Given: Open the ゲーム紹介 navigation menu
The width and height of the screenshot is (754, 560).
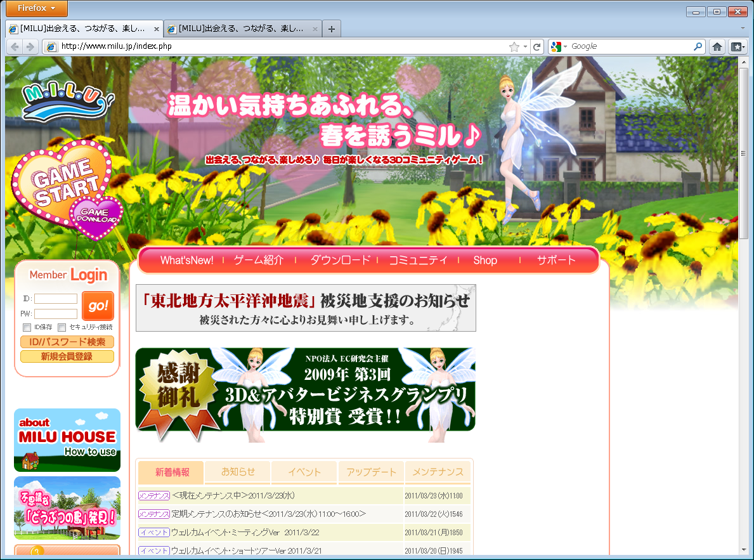Looking at the screenshot, I should [259, 260].
